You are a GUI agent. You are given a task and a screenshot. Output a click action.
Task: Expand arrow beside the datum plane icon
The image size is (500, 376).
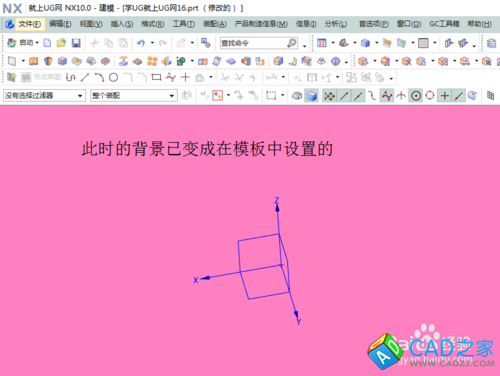tap(23, 61)
